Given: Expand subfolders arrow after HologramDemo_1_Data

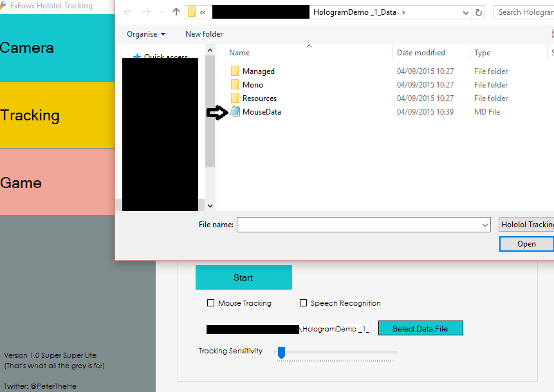Looking at the screenshot, I should pos(403,12).
